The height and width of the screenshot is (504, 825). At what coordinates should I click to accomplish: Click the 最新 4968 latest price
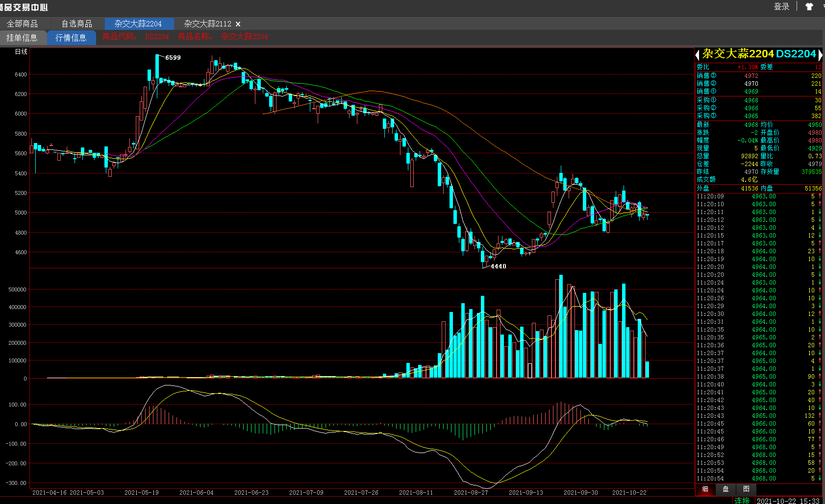click(751, 125)
